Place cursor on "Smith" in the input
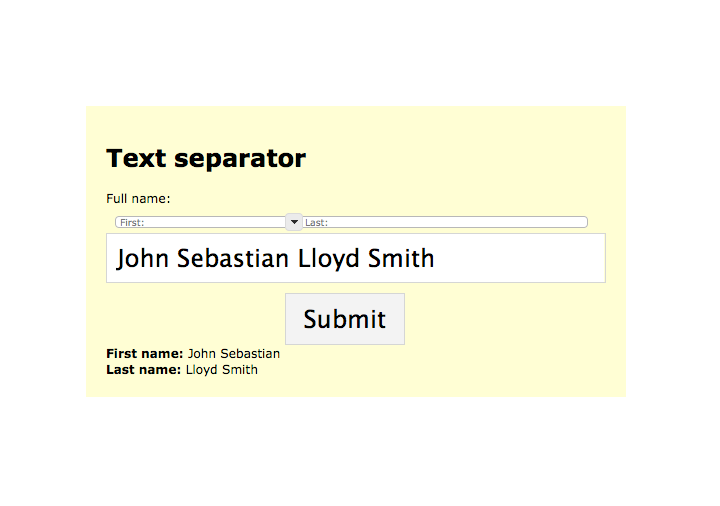 pyautogui.click(x=401, y=258)
